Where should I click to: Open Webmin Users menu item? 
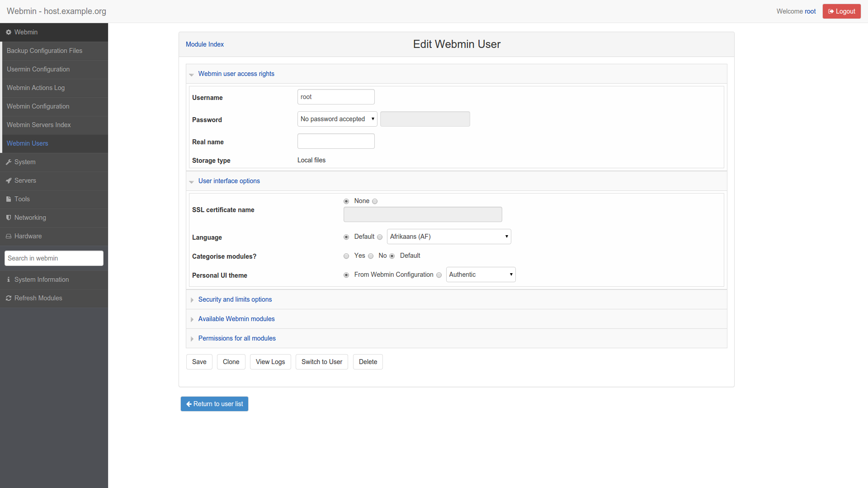tap(55, 143)
